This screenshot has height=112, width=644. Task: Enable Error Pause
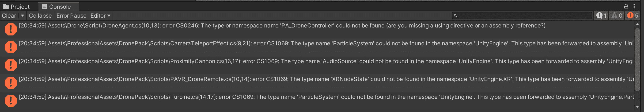[71, 15]
